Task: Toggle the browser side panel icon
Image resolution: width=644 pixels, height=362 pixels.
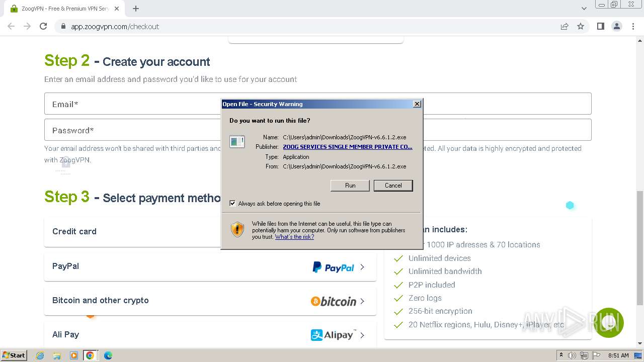Action: tap(600, 26)
